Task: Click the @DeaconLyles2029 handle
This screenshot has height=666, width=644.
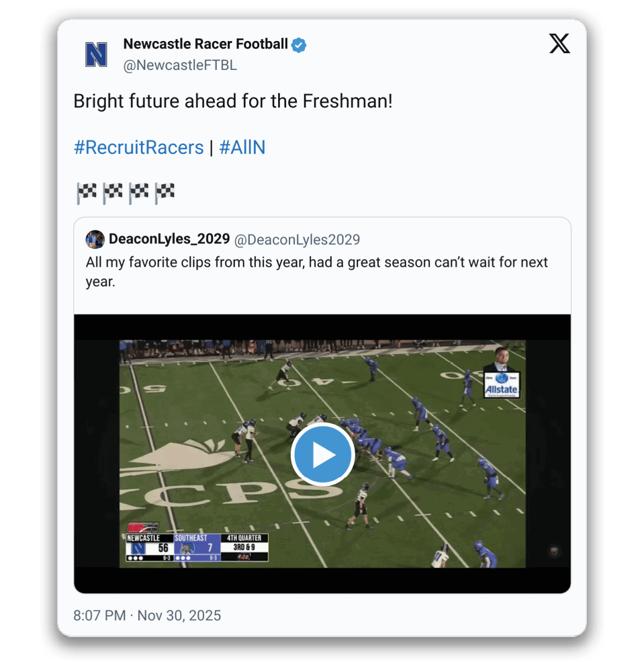Action: [x=297, y=239]
